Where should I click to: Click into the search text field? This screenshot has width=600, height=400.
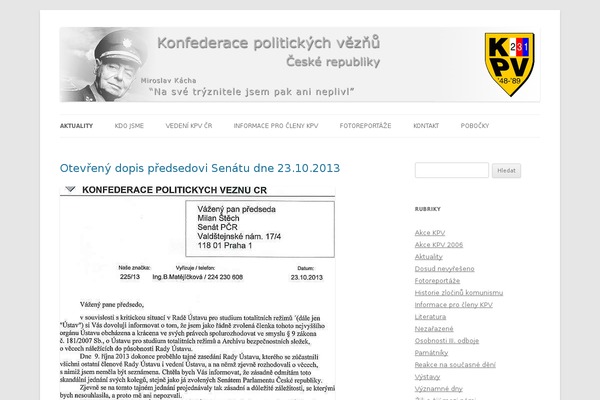tap(451, 171)
